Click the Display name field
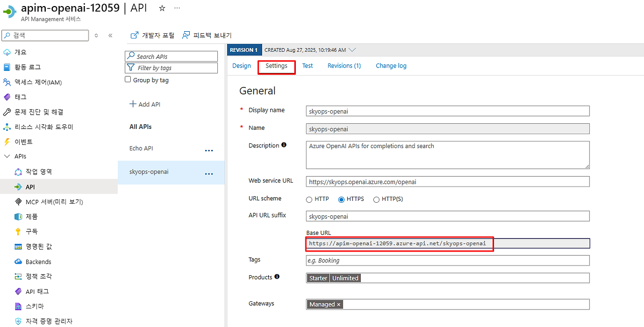 pyautogui.click(x=448, y=111)
